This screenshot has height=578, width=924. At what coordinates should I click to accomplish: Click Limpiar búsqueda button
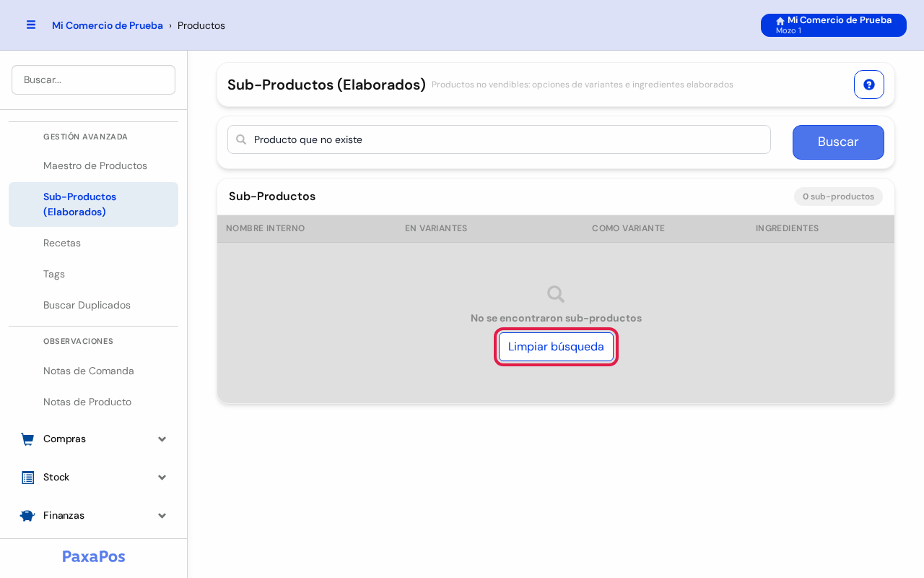pos(556,347)
